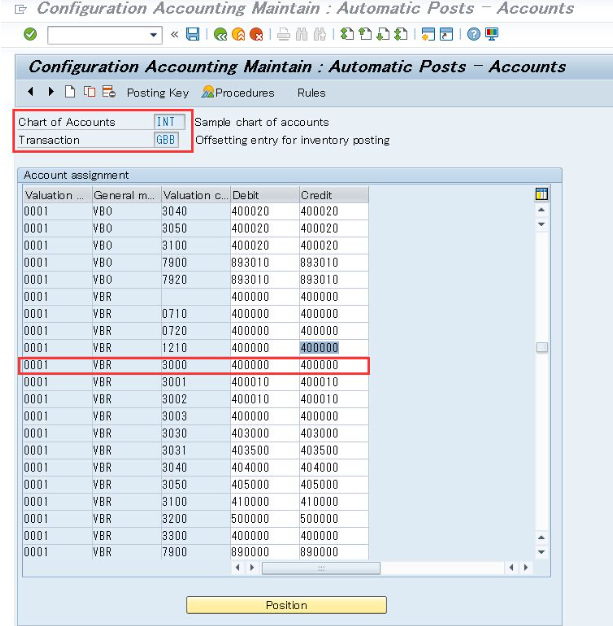
Task: Click the Print icon
Action: (284, 35)
